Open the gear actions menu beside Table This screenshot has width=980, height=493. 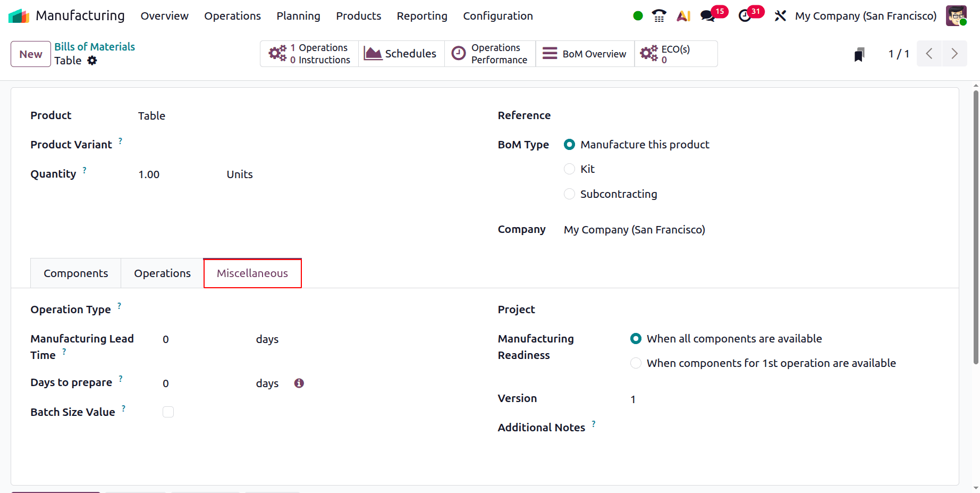click(x=92, y=61)
